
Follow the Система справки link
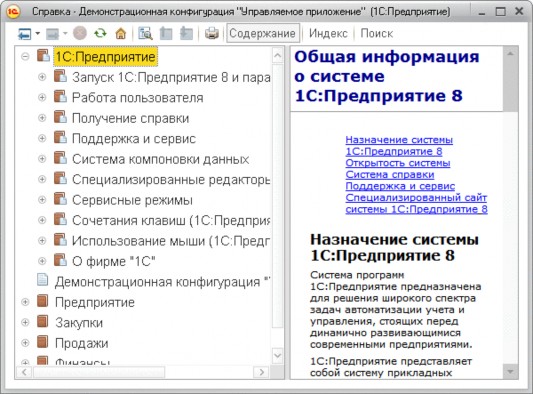[390, 174]
